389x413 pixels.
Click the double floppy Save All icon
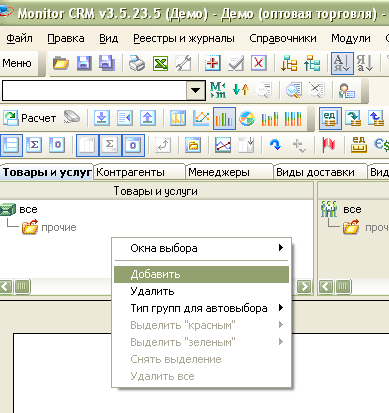pyautogui.click(x=107, y=63)
